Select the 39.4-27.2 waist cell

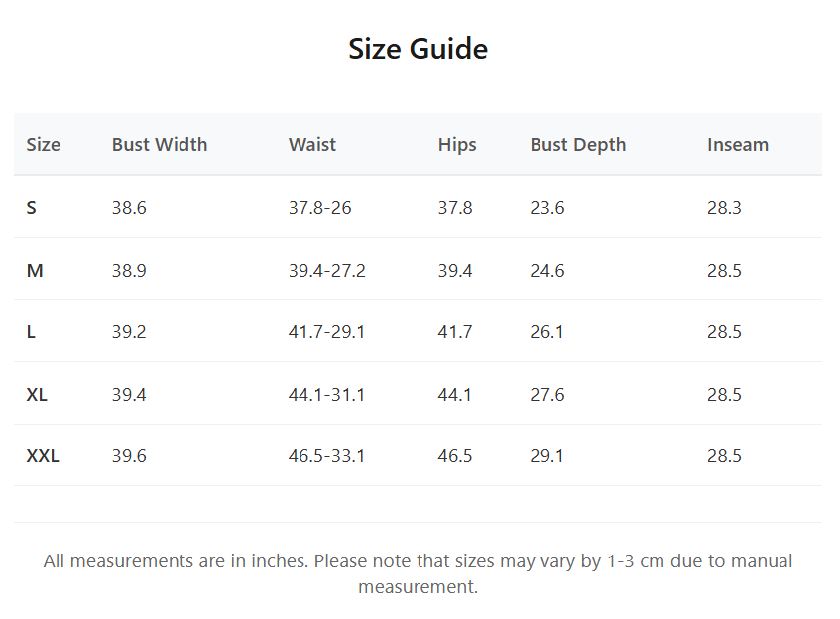pyautogui.click(x=327, y=270)
